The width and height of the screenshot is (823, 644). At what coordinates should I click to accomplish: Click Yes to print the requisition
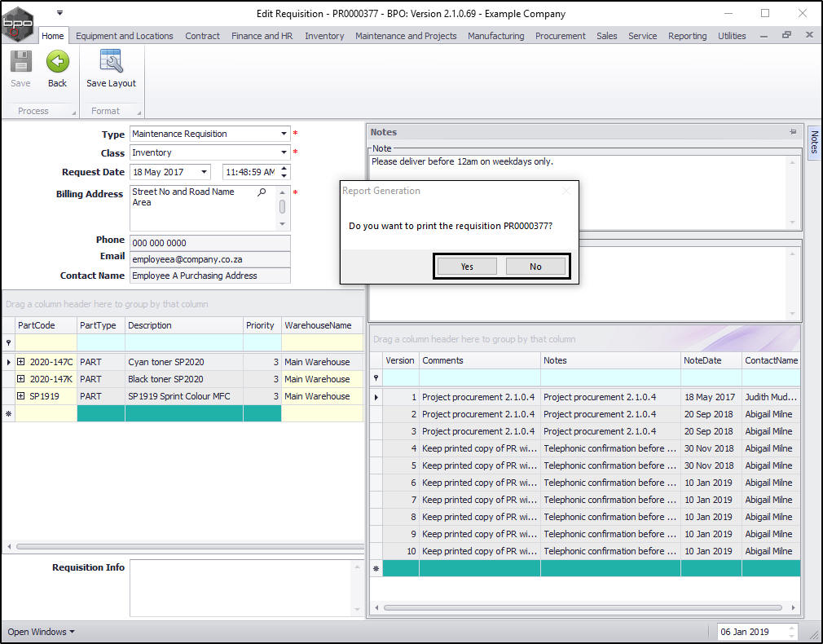pyautogui.click(x=467, y=267)
